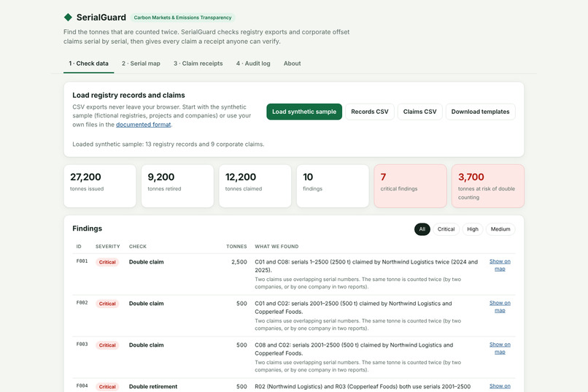This screenshot has width=588, height=392.
Task: Click Load registry records and claims heading
Action: tap(128, 96)
